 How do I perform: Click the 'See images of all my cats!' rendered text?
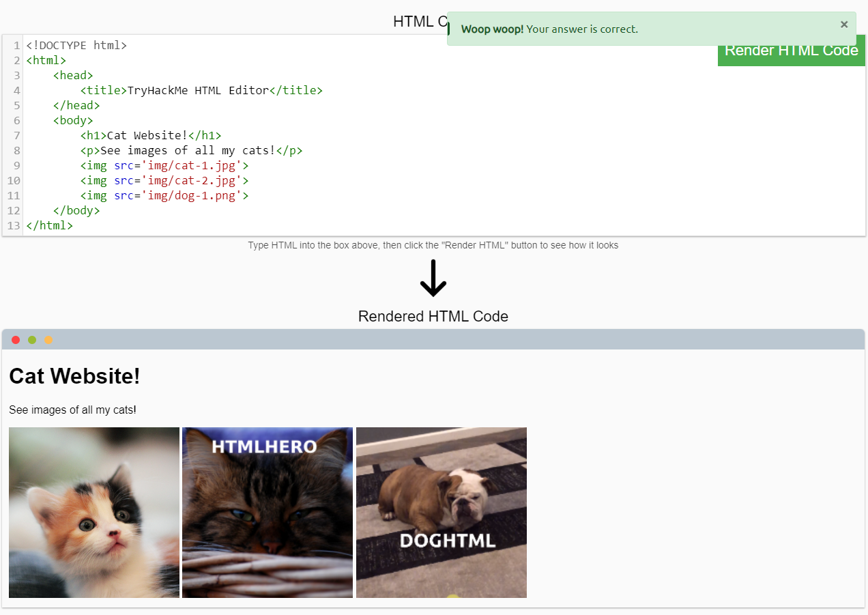pos(72,410)
